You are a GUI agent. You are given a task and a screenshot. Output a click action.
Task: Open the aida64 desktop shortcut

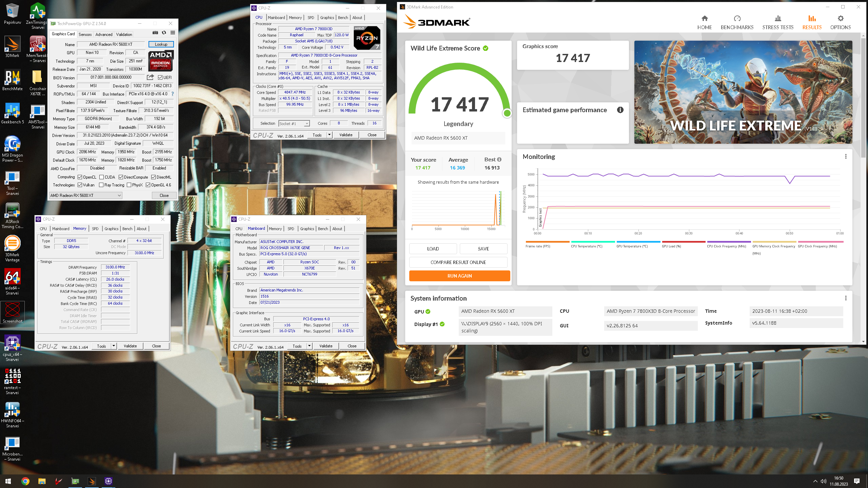[x=12, y=281]
